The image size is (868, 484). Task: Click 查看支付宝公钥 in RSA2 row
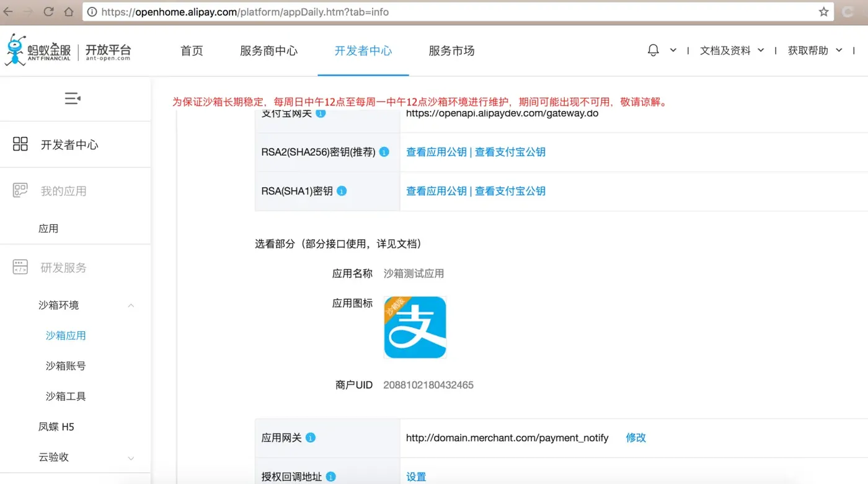pos(510,152)
